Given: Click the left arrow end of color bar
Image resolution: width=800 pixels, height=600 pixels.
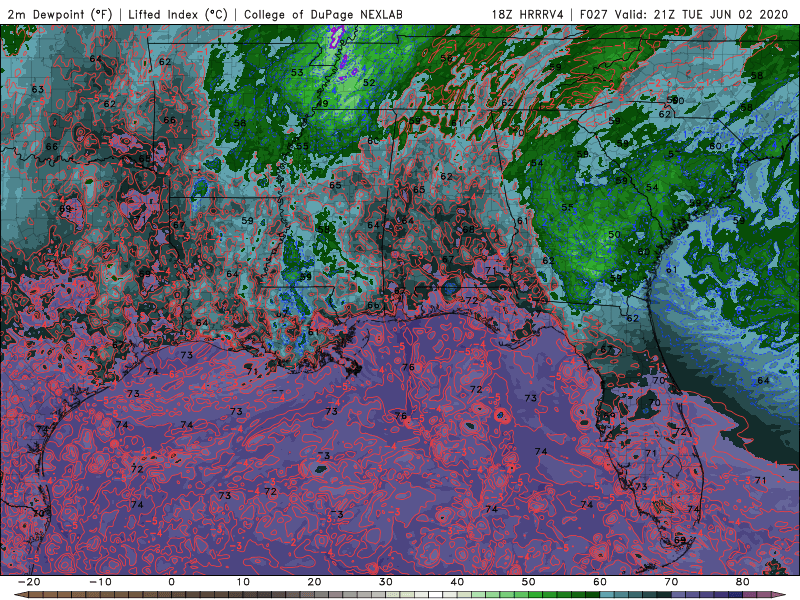Looking at the screenshot, I should coord(19,595).
